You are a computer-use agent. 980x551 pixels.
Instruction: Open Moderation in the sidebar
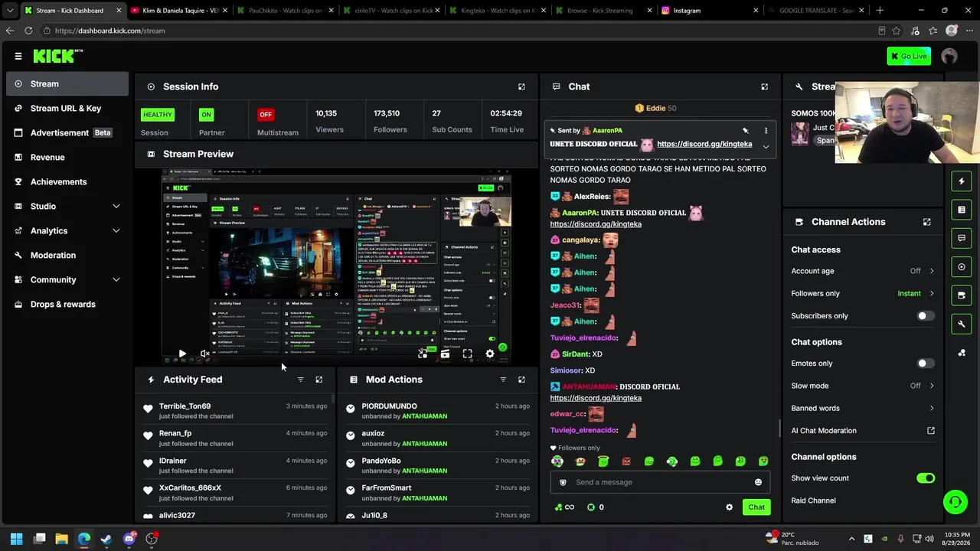[x=67, y=256]
